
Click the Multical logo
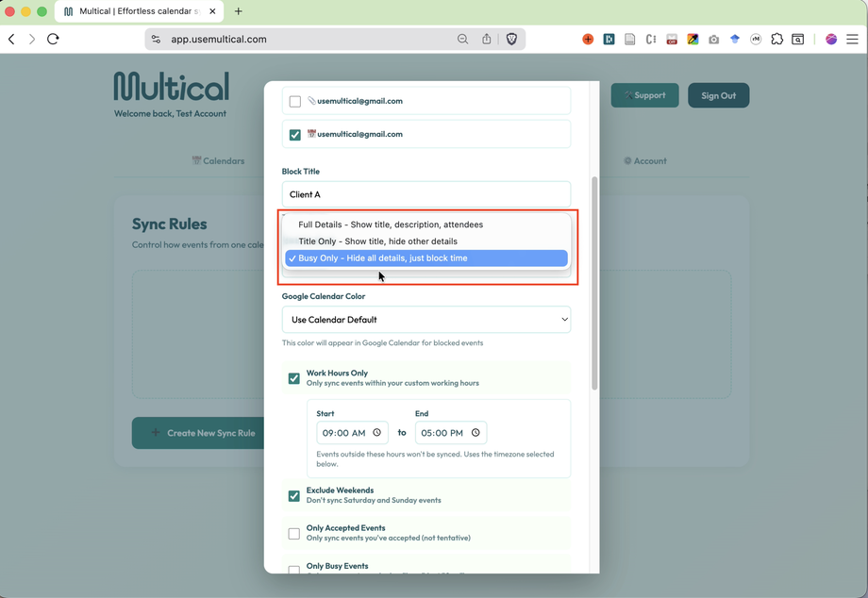172,86
